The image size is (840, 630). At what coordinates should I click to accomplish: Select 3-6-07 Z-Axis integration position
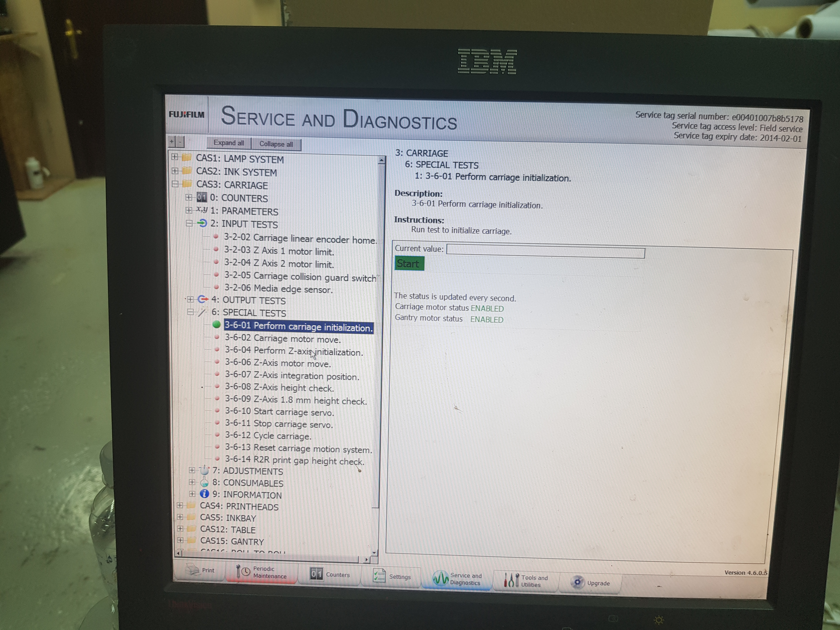(x=292, y=376)
